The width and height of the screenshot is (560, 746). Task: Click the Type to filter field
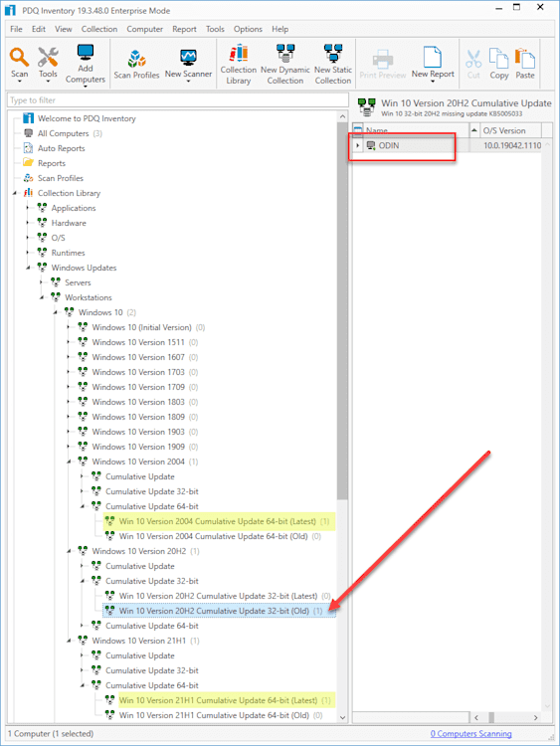click(178, 100)
